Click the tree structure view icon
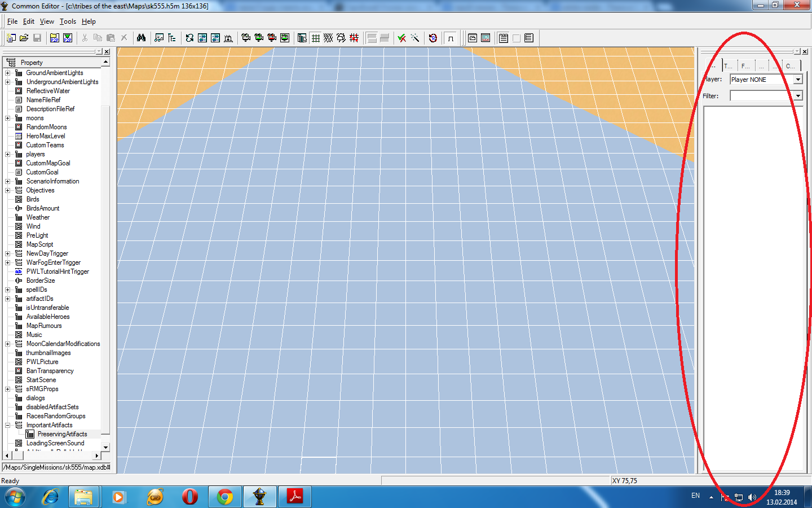This screenshot has height=508, width=812. point(172,38)
